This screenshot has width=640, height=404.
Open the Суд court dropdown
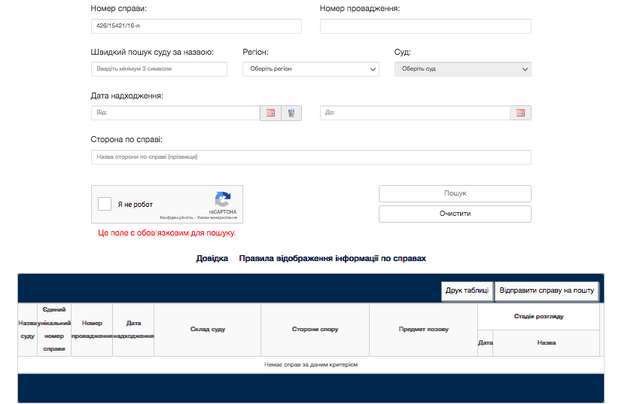coord(462,69)
